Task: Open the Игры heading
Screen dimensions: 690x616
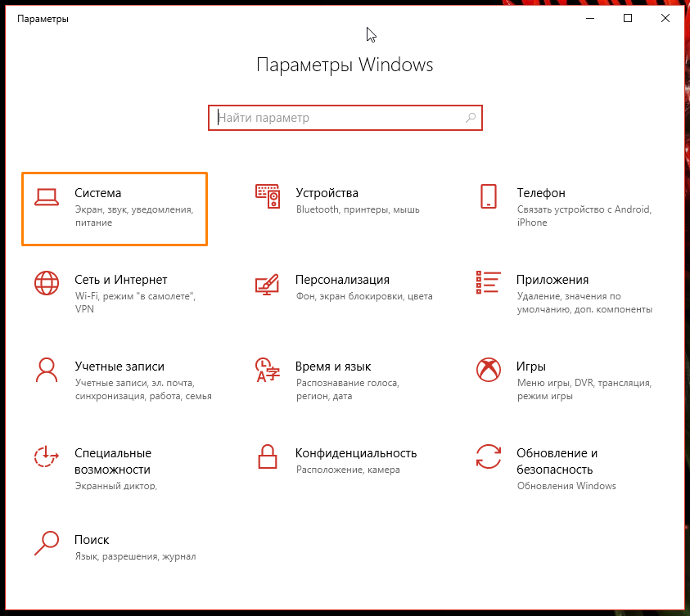Action: (531, 366)
